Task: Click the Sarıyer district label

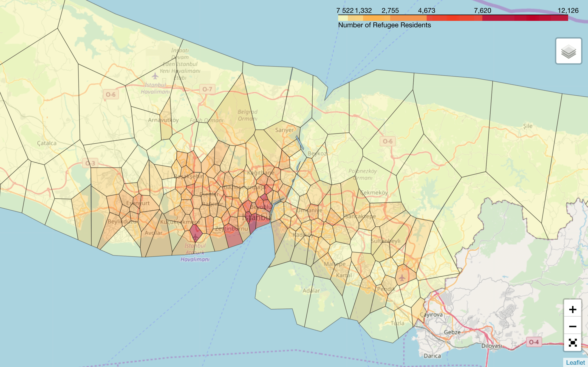Action: click(284, 130)
